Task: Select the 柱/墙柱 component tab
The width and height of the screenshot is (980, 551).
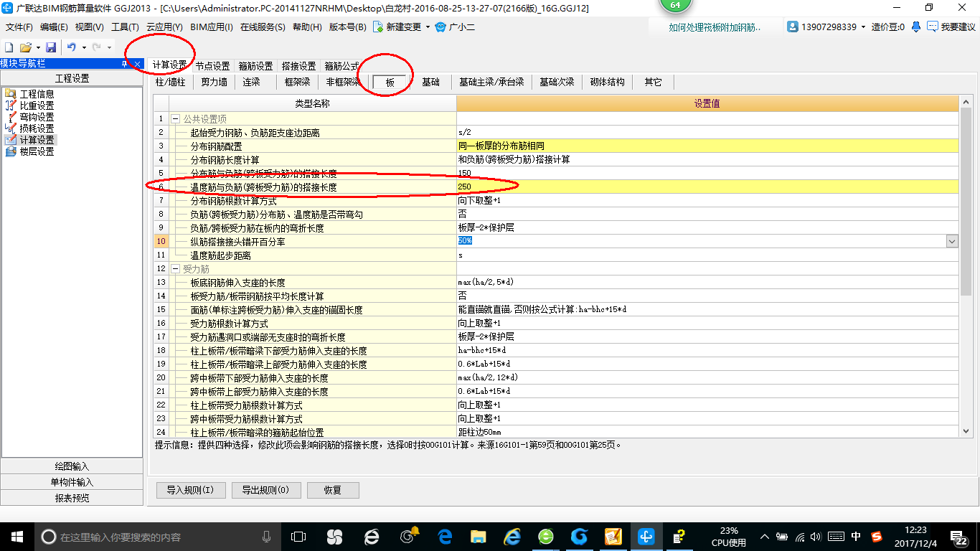Action: coord(171,83)
